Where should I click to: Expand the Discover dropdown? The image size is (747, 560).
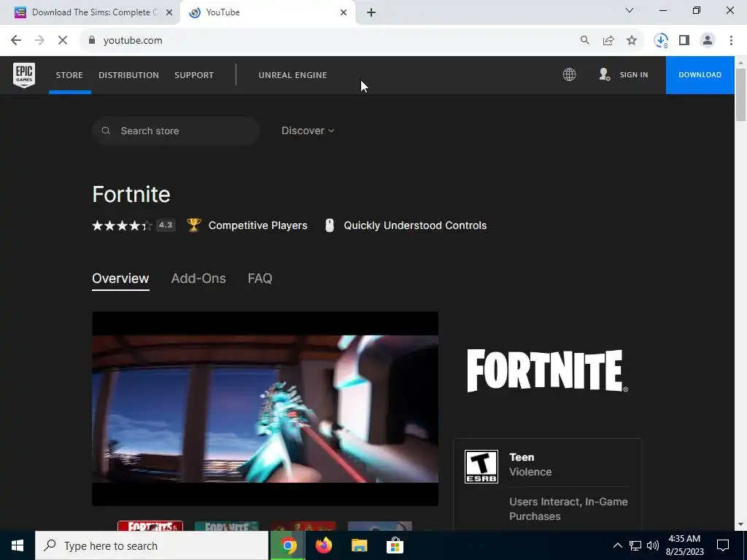click(x=308, y=131)
